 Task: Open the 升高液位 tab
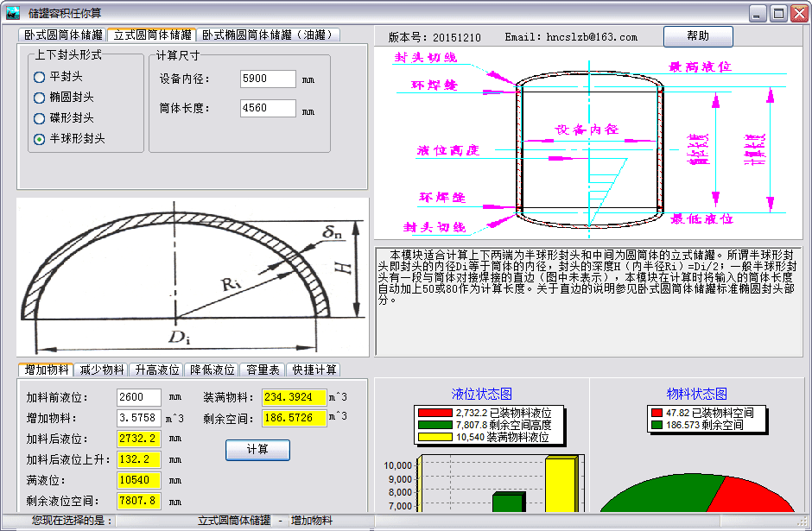point(157,370)
